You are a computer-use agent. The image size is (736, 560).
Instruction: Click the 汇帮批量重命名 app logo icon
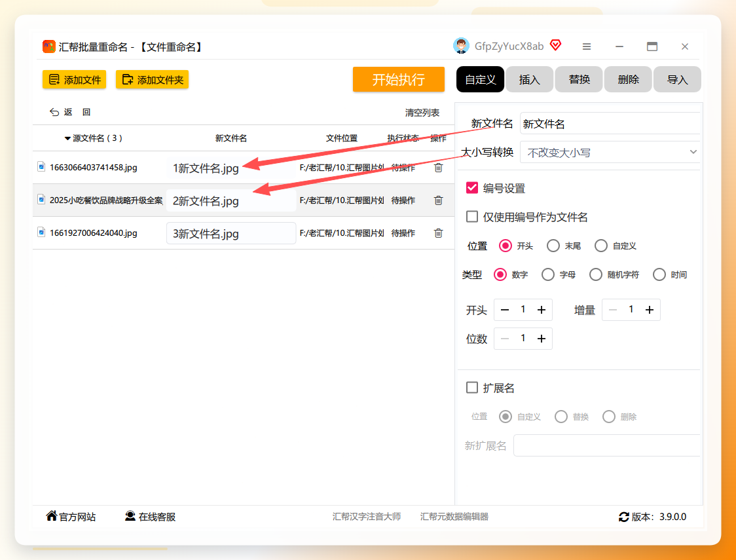tap(49, 47)
